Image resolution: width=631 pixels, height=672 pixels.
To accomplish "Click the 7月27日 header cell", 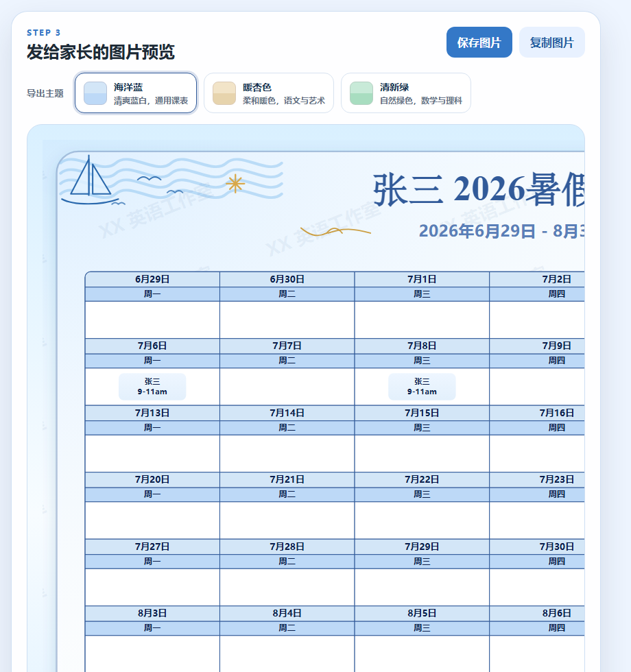I will pyautogui.click(x=152, y=547).
